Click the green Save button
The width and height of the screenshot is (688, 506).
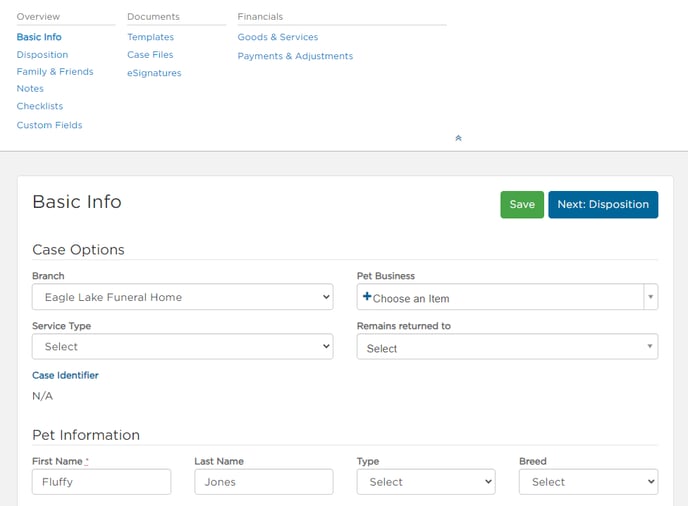point(522,205)
